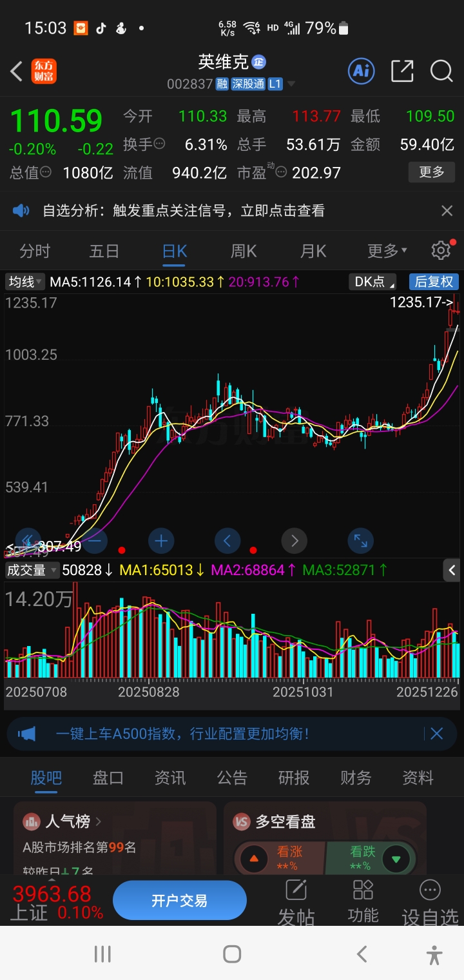
Task: Tap the 正 badge beside 英维克
Action: pyautogui.click(x=258, y=62)
